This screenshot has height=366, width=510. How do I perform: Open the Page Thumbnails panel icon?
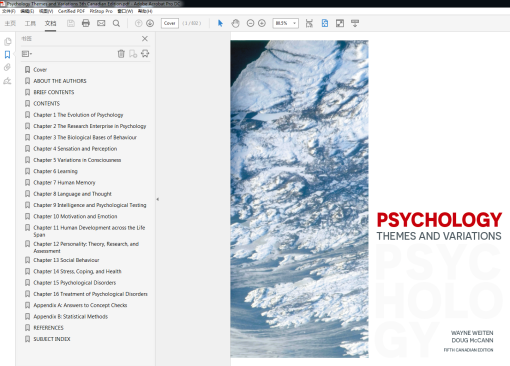pyautogui.click(x=7, y=42)
